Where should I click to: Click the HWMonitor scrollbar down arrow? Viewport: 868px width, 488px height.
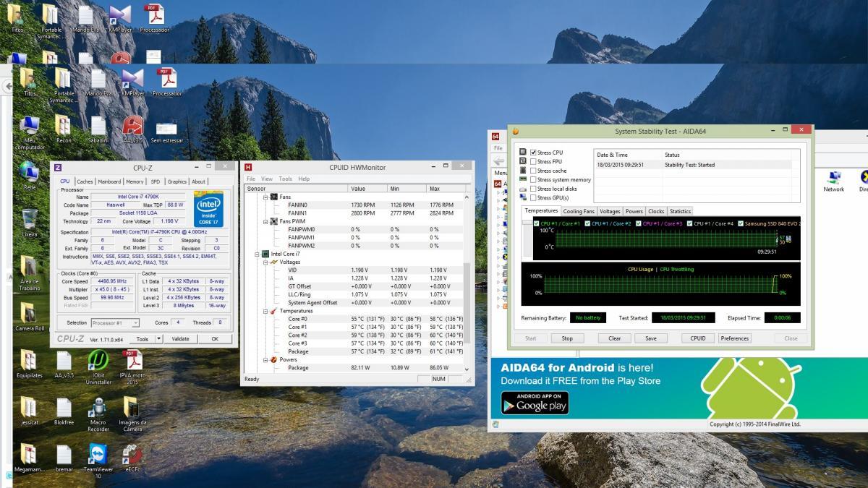(x=467, y=368)
